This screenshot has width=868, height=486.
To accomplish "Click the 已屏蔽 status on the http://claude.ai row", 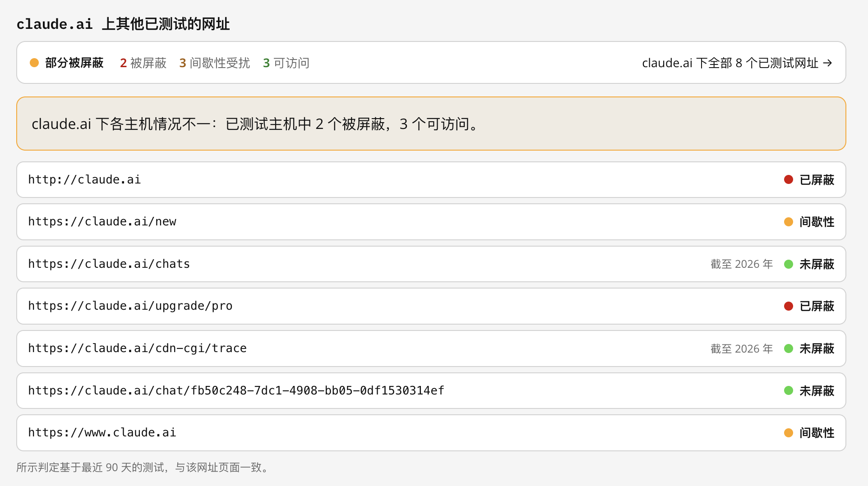I will tap(817, 180).
